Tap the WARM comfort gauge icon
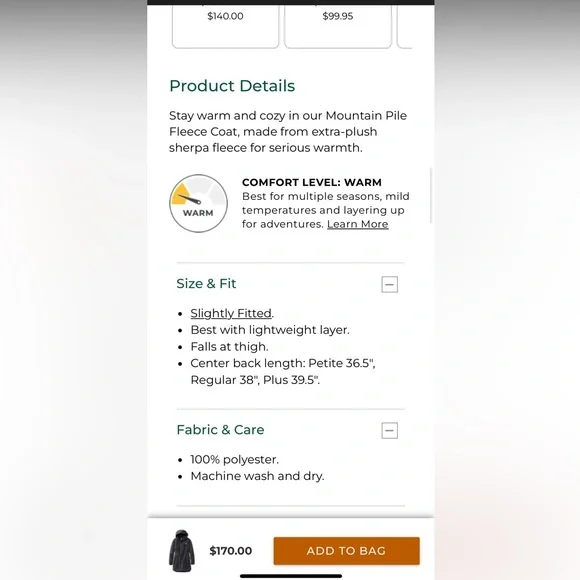Image resolution: width=580 pixels, height=580 pixels. coord(198,203)
